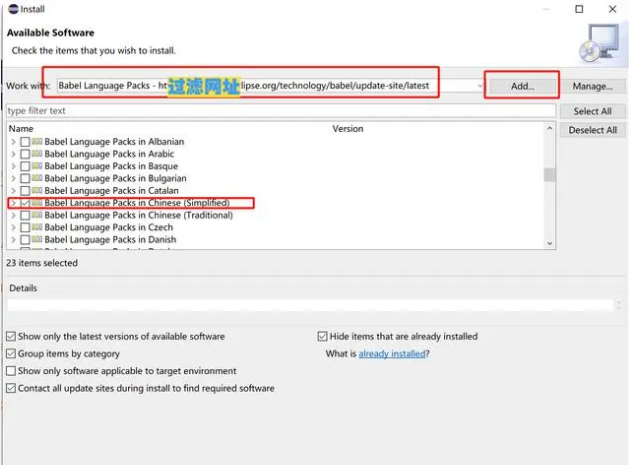Expand the Bulgarian language pack node
This screenshot has height=465, width=629.
click(13, 178)
